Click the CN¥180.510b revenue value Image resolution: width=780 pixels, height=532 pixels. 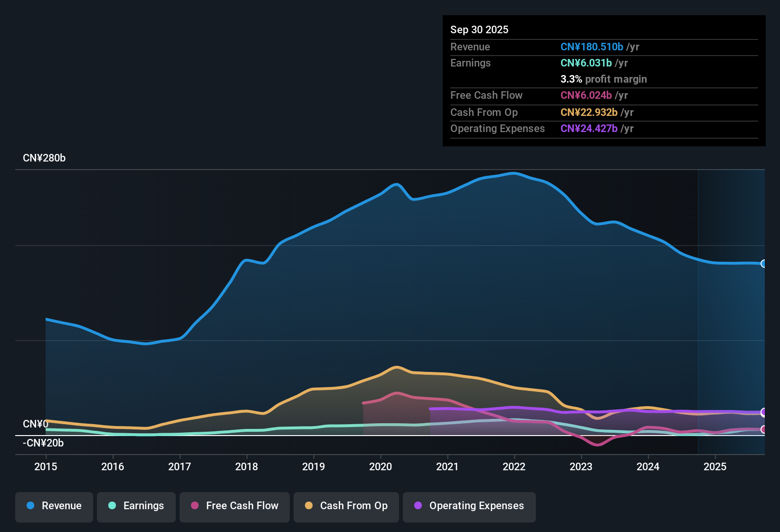coord(591,47)
